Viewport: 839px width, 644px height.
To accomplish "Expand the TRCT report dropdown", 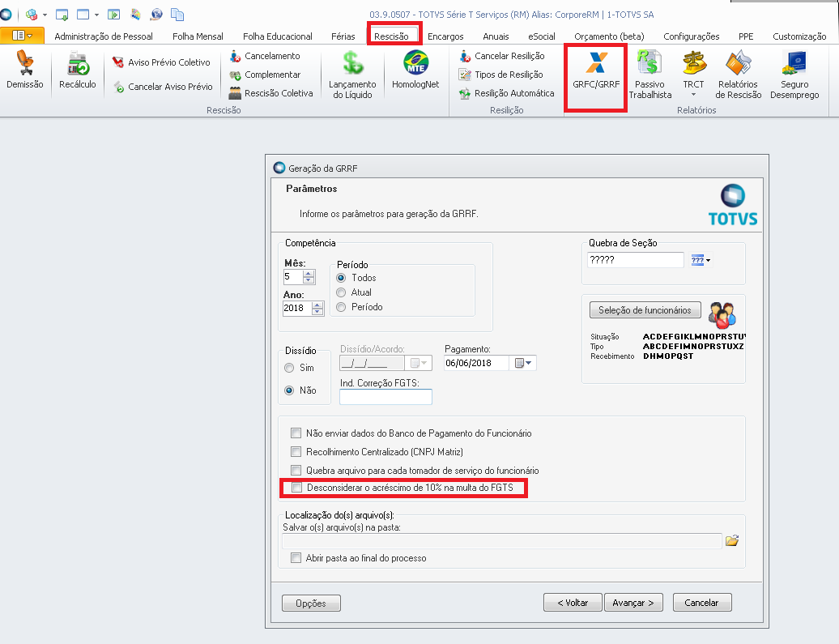I will tap(693, 95).
